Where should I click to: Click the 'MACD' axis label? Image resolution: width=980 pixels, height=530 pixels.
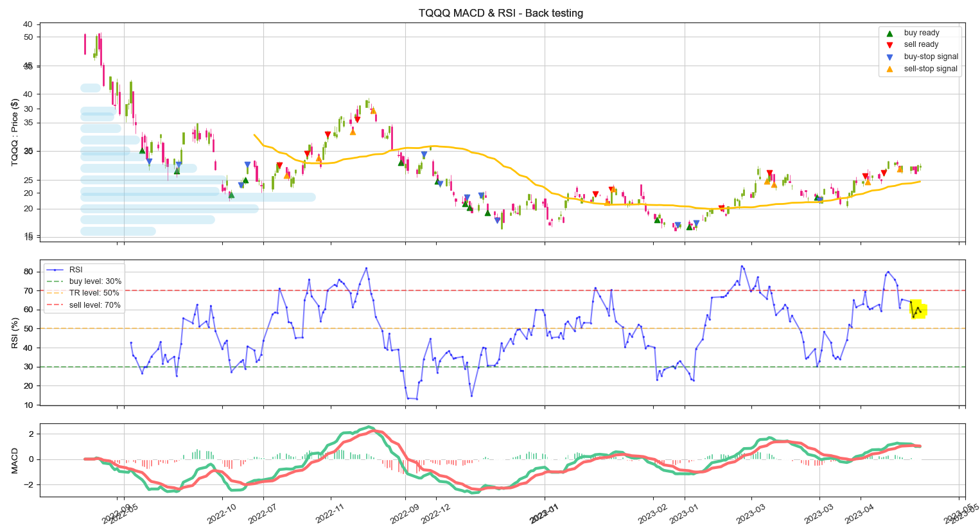(x=15, y=461)
